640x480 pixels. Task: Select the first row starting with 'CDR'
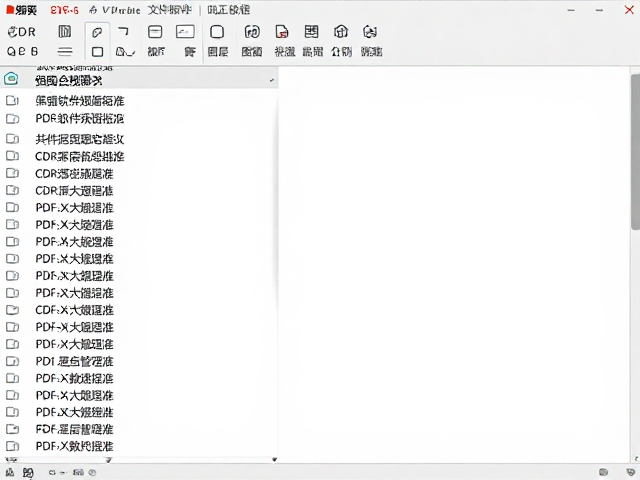tap(139, 156)
